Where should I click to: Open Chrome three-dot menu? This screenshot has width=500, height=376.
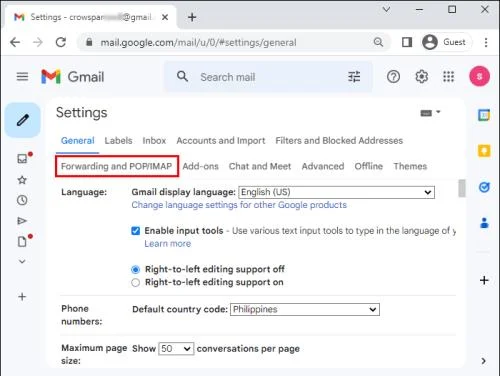click(x=486, y=42)
